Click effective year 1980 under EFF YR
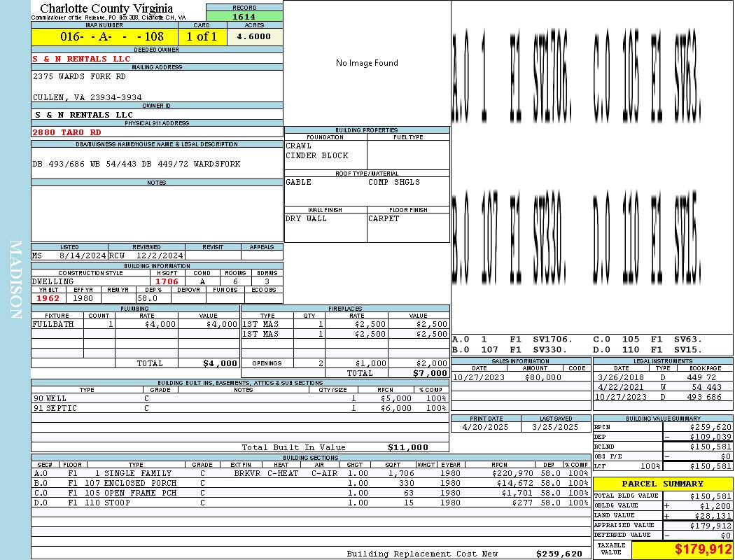Viewport: 735px width, 560px height. point(83,298)
